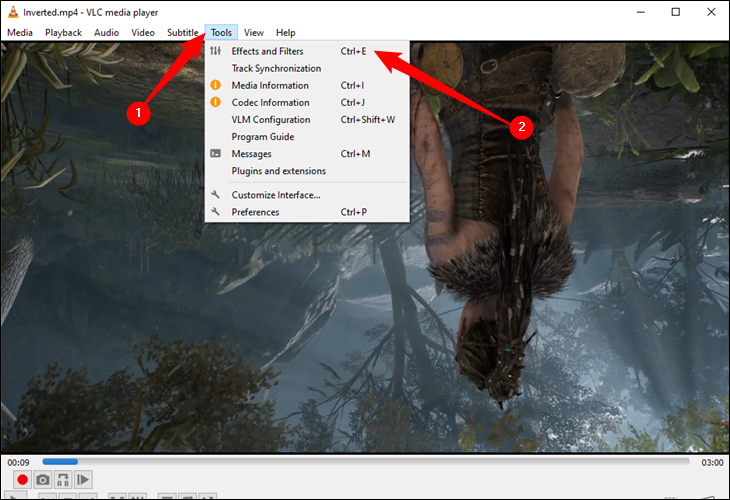730x500 pixels.
Task: Open the Audio menu
Action: (x=106, y=33)
